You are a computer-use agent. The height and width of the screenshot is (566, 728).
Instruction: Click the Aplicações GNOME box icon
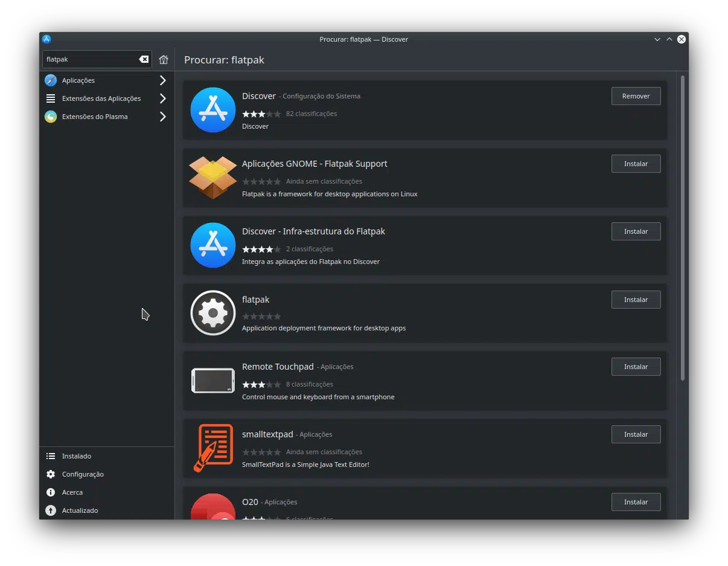(x=212, y=178)
